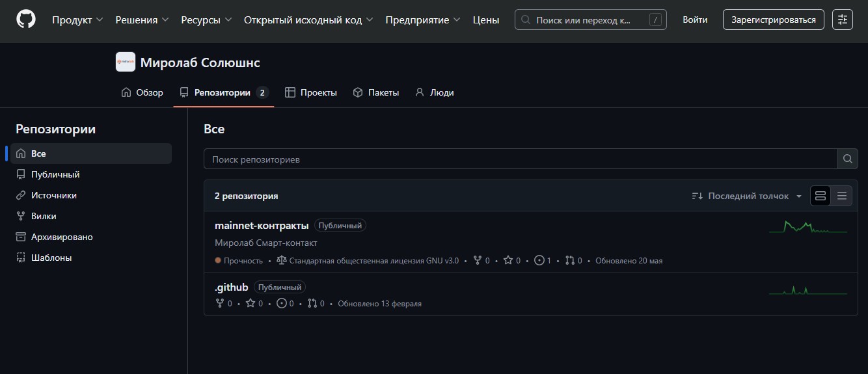Click the Обновлено 20 мая text
Screen dimensions: 868x374
tap(629, 260)
